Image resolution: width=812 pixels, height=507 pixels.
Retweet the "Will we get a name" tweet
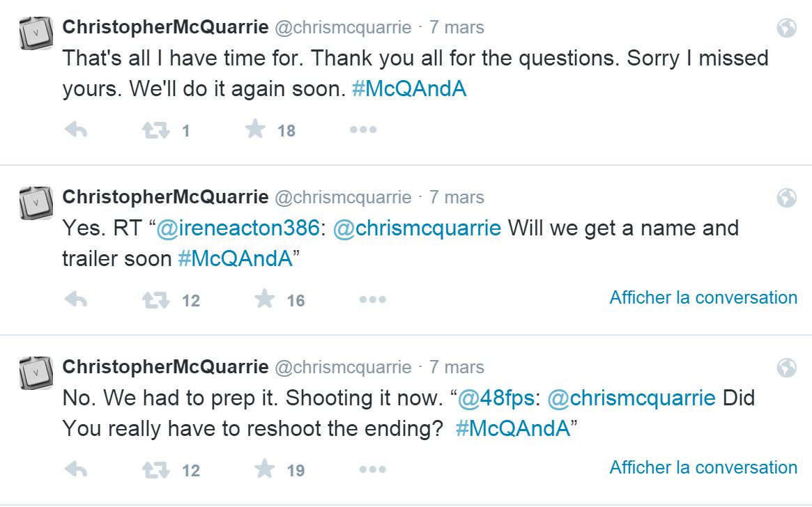click(x=156, y=300)
